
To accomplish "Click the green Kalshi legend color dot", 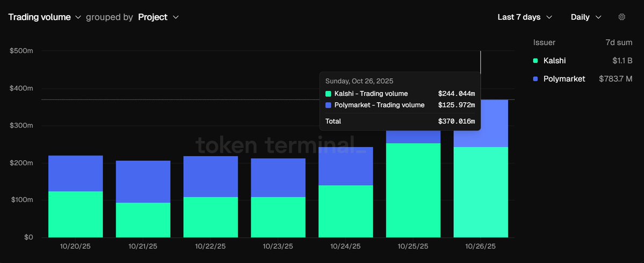I will (x=536, y=61).
